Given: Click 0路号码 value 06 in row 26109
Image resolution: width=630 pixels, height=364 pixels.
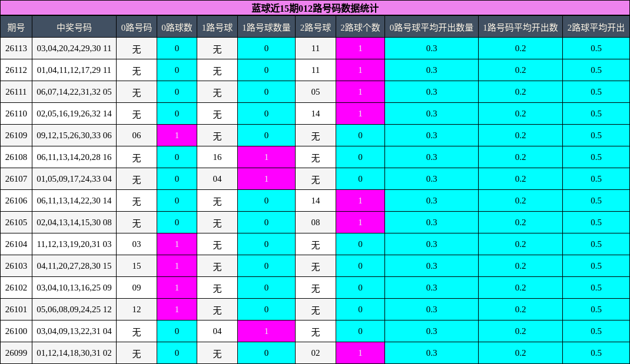Looking at the screenshot, I should click(x=137, y=135).
